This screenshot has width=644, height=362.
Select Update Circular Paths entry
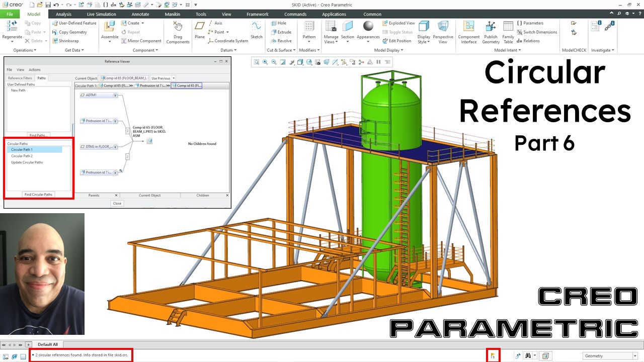click(x=27, y=162)
